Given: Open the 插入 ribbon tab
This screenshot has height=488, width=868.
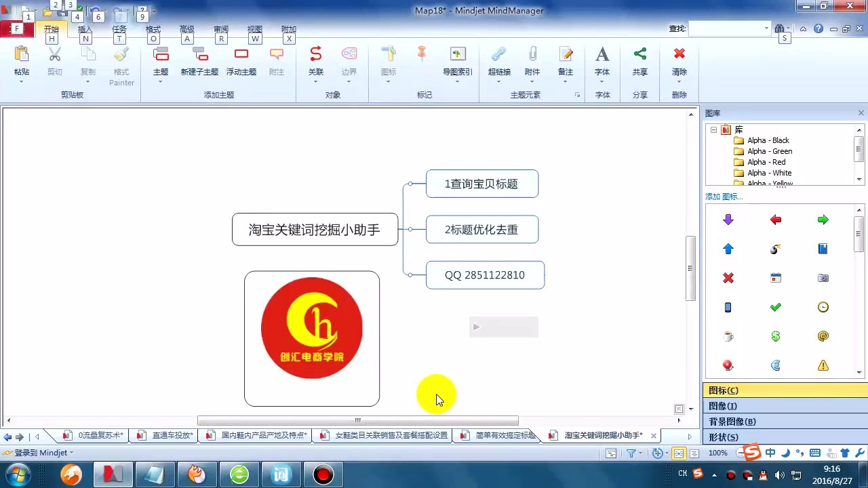Looking at the screenshot, I should point(85,29).
